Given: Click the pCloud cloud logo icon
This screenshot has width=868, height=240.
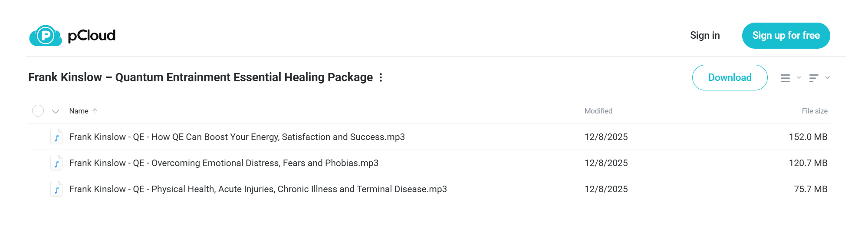Looking at the screenshot, I should click(x=46, y=36).
